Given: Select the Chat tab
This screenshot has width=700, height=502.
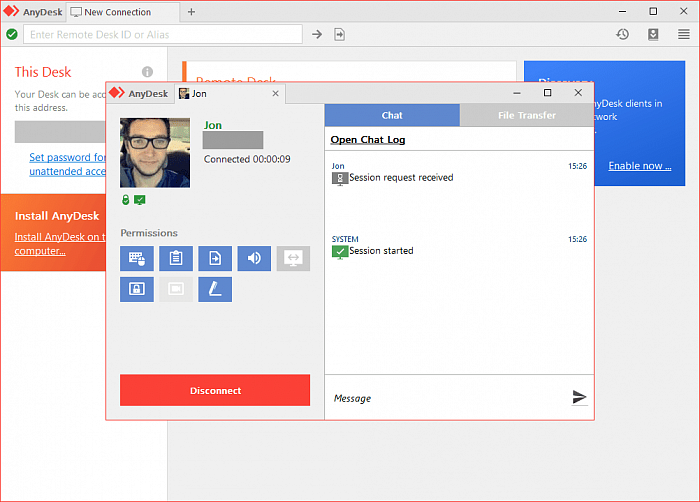Looking at the screenshot, I should point(392,116).
